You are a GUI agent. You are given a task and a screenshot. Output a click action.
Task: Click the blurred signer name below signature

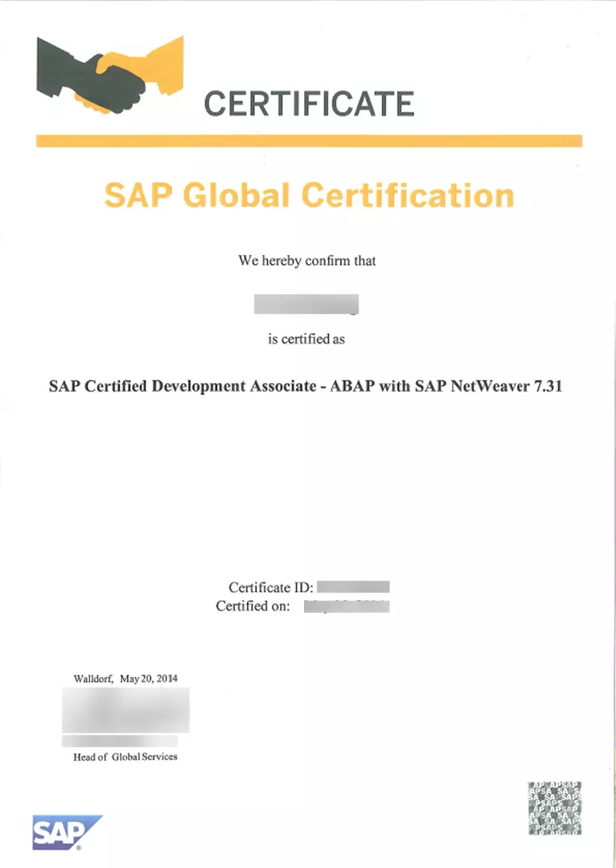[x=119, y=741]
